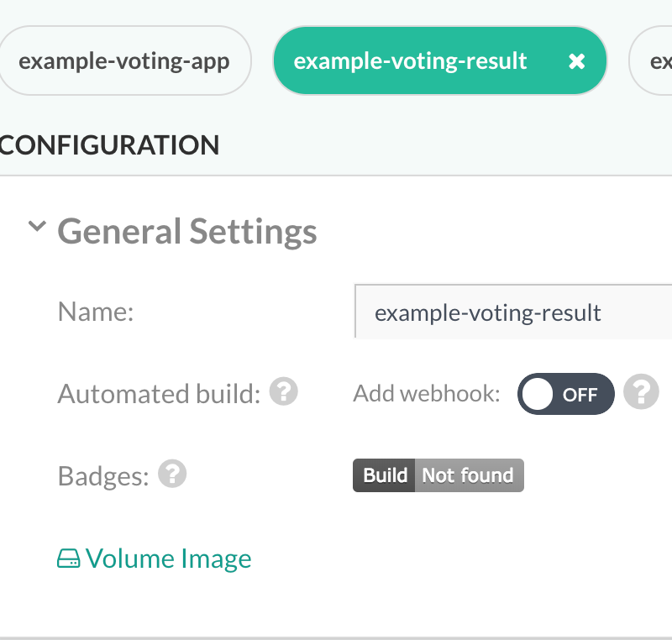Click the Build Not found badge
Screen dimensions: 672x640
[438, 475]
